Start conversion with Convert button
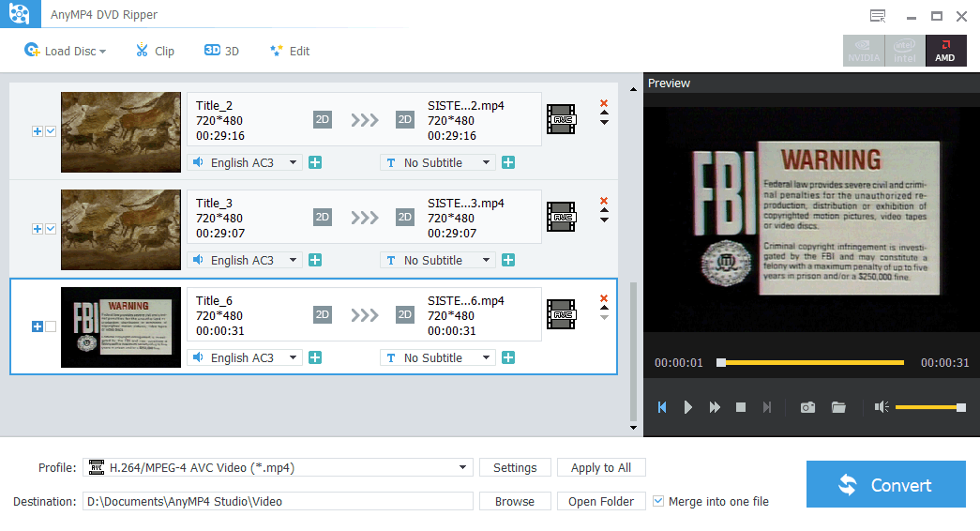980x531 pixels. pos(885,484)
